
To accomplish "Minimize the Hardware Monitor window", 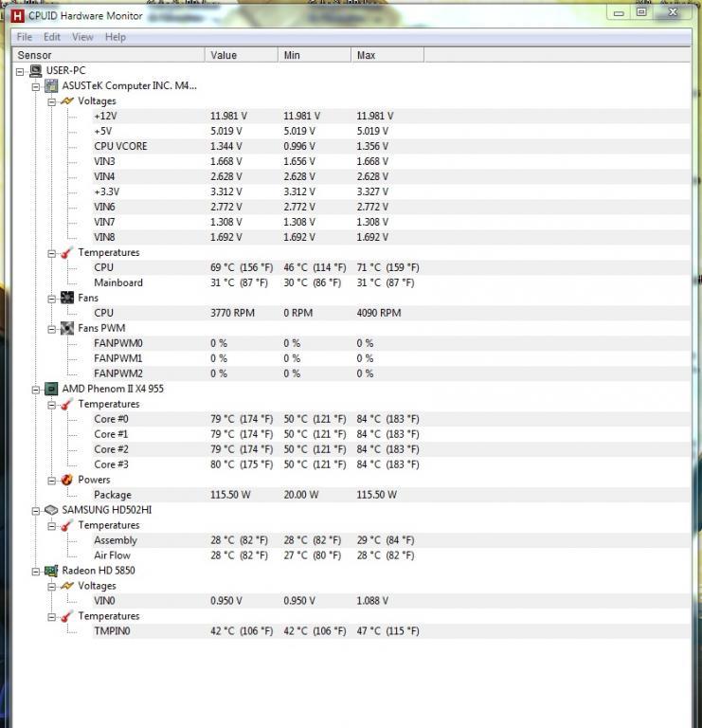I will pyautogui.click(x=619, y=13).
